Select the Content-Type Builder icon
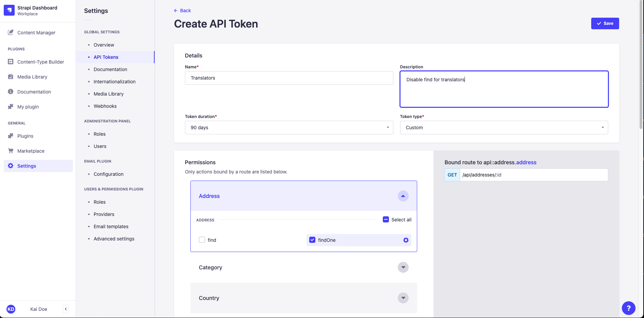Image resolution: width=644 pixels, height=318 pixels. [10, 62]
